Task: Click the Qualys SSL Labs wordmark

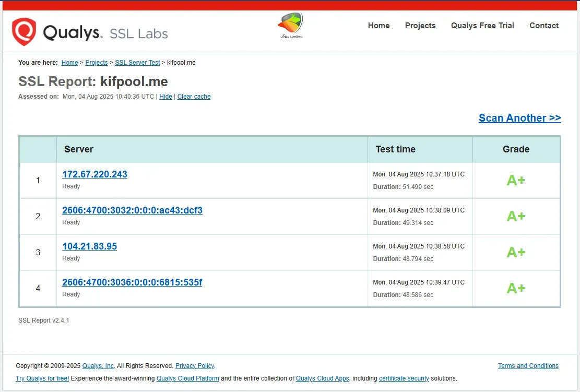Action: [105, 32]
